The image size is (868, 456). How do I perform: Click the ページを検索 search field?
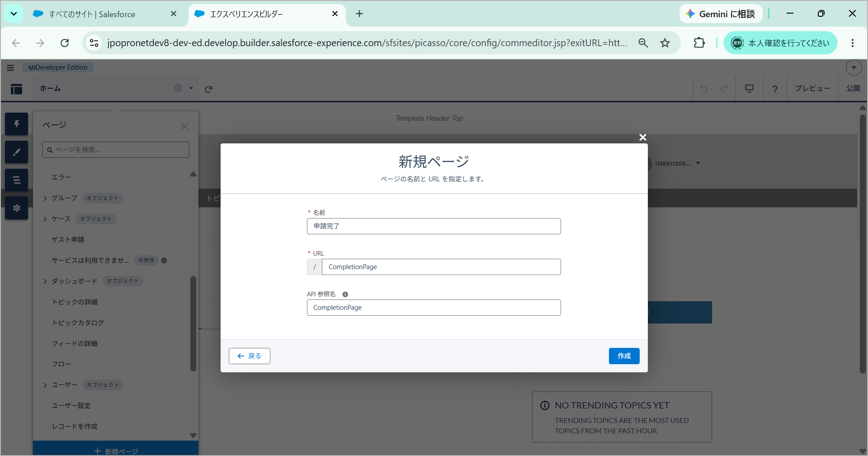tap(116, 150)
